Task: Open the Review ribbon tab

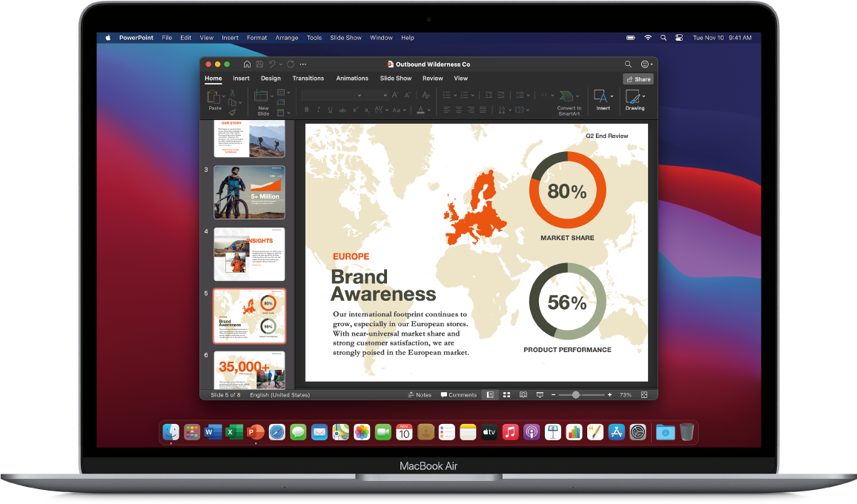Action: (432, 78)
